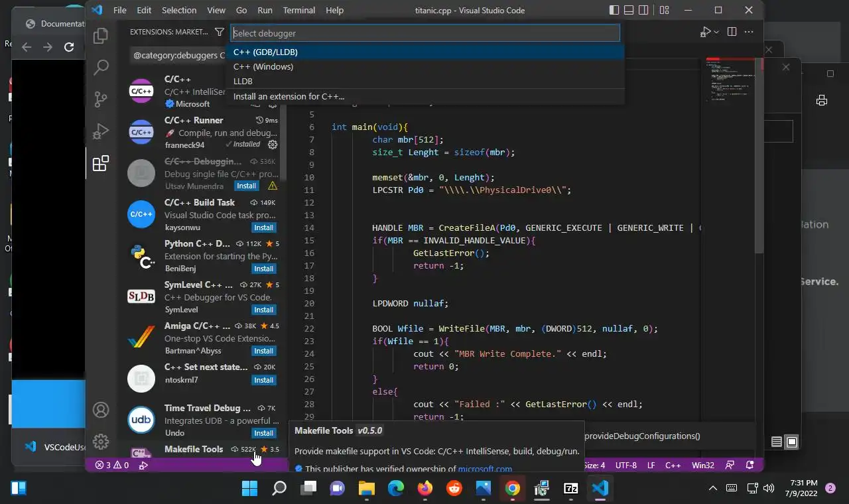Customize layout icon in title bar
The height and width of the screenshot is (504, 849).
[x=664, y=10]
